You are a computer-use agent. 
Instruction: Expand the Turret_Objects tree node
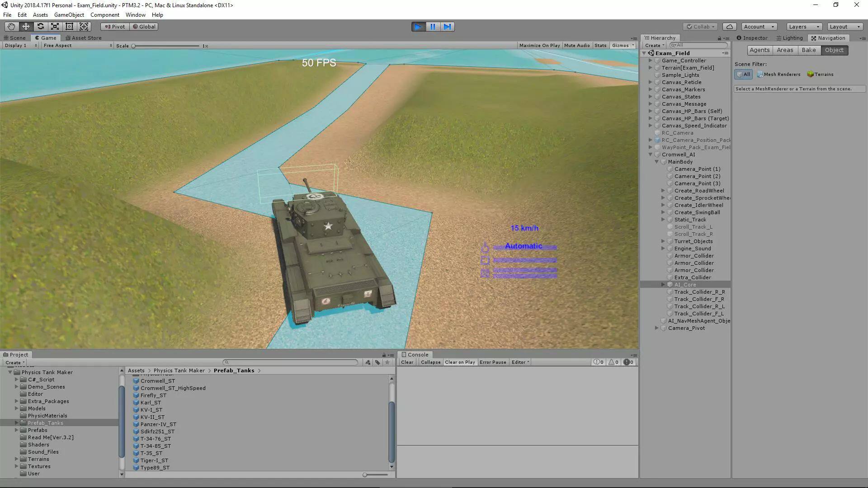(663, 241)
